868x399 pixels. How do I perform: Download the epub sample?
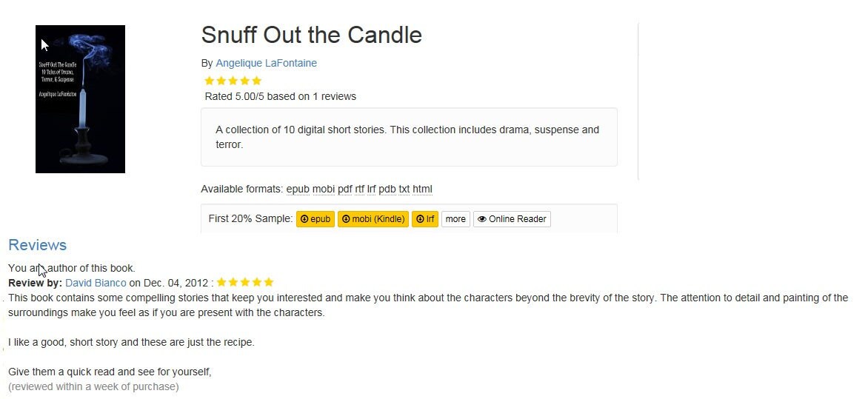point(316,219)
